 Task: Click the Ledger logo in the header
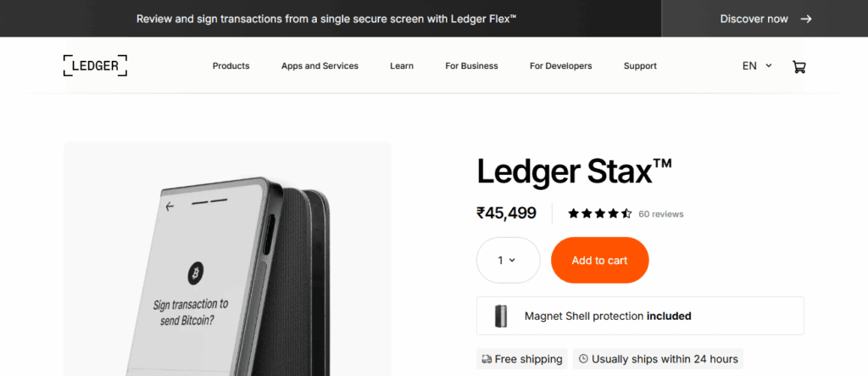95,65
